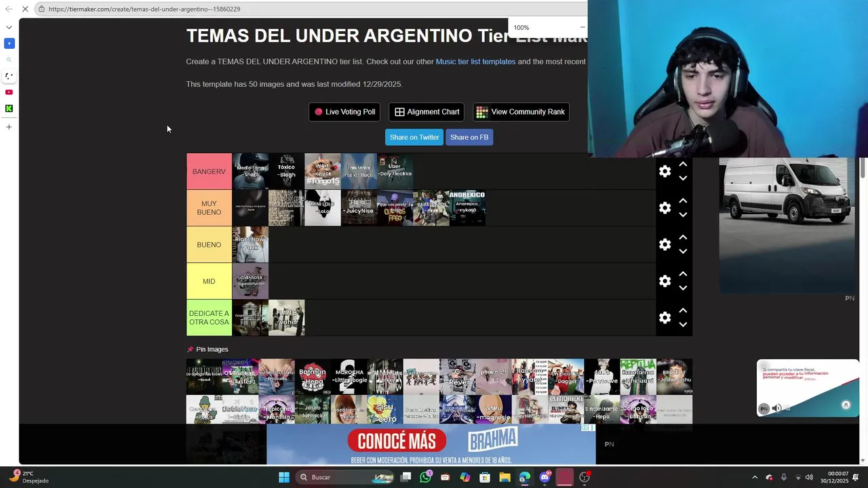The height and width of the screenshot is (488, 868).
Task: View site info lock icon
Action: pos(41,9)
